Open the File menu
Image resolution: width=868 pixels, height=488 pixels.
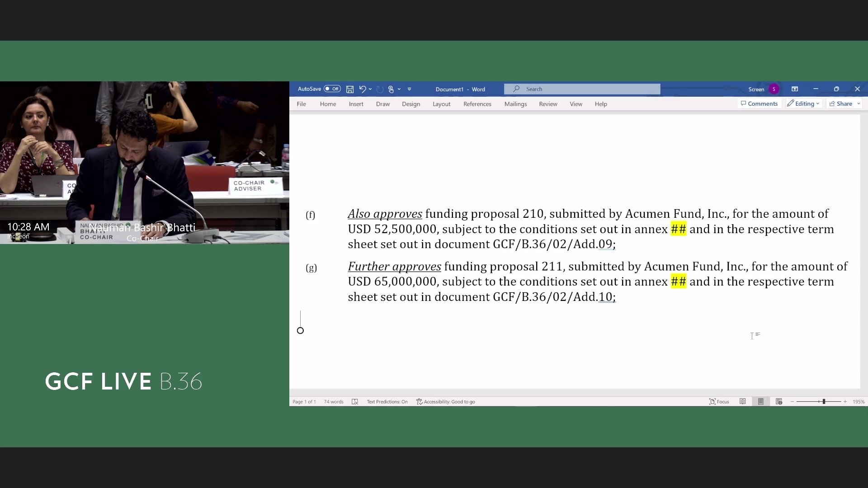tap(302, 104)
